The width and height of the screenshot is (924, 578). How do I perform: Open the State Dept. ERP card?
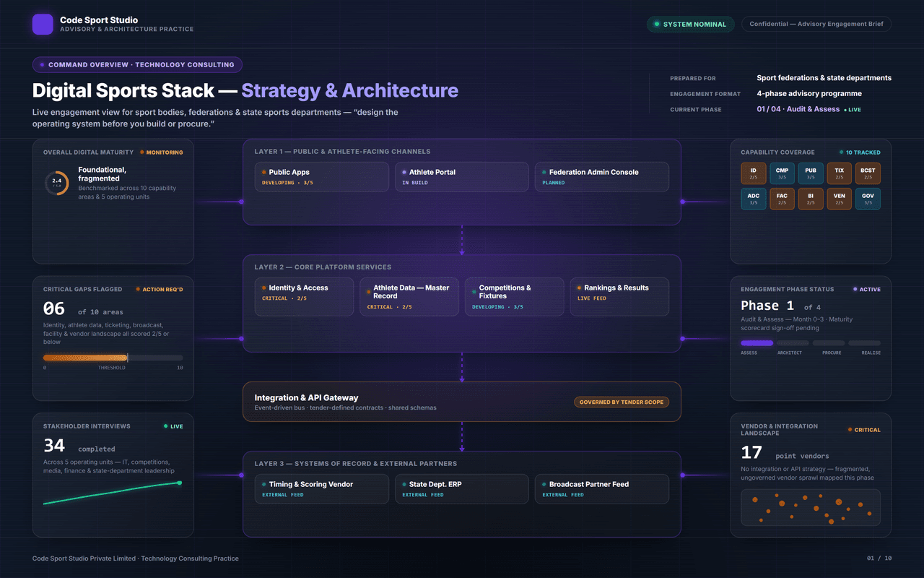pyautogui.click(x=461, y=489)
